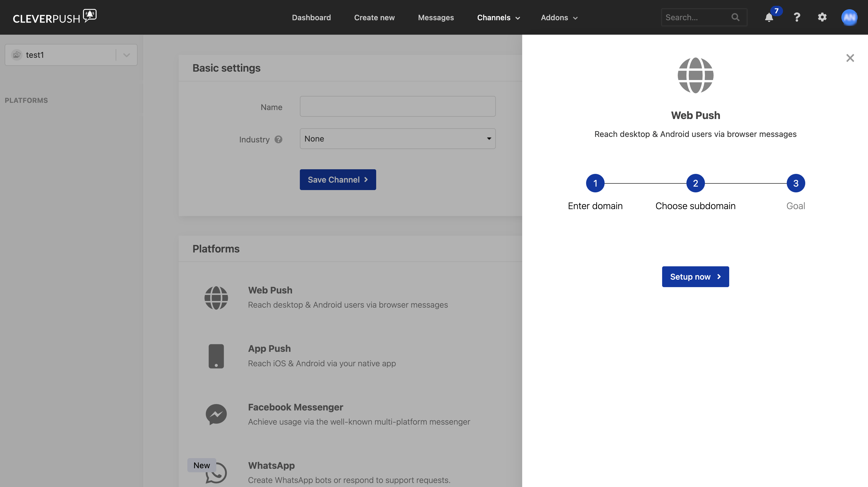Click the 'Achieve usage via the well-known multi-platform messenger' text
Screen dimensions: 868x487
click(x=359, y=422)
